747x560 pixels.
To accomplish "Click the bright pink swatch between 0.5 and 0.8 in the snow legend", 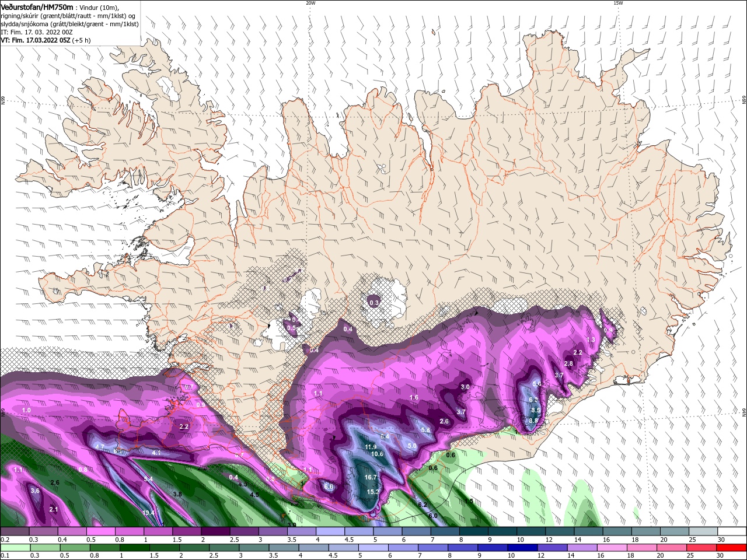I will (101, 531).
